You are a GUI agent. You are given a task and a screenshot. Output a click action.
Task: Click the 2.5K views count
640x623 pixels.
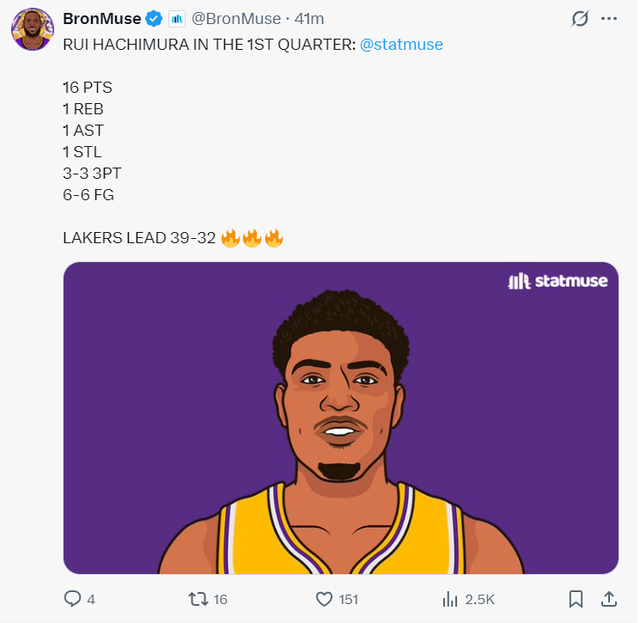479,599
